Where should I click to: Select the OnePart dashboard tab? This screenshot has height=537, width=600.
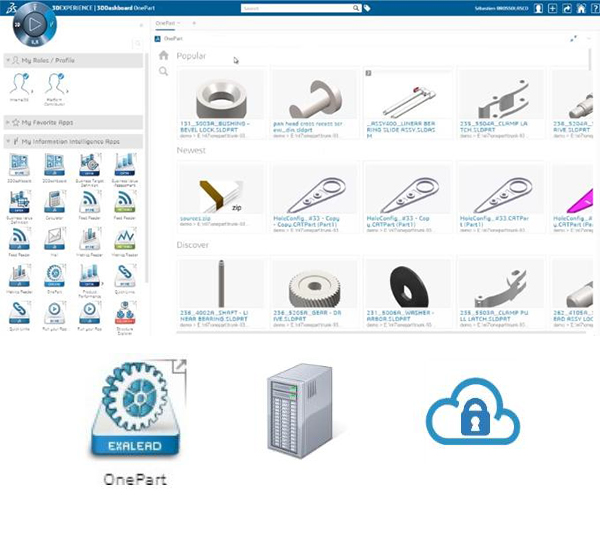167,22
